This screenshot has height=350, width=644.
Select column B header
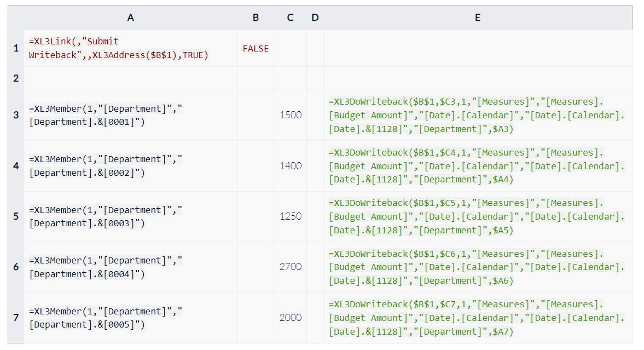coord(256,18)
